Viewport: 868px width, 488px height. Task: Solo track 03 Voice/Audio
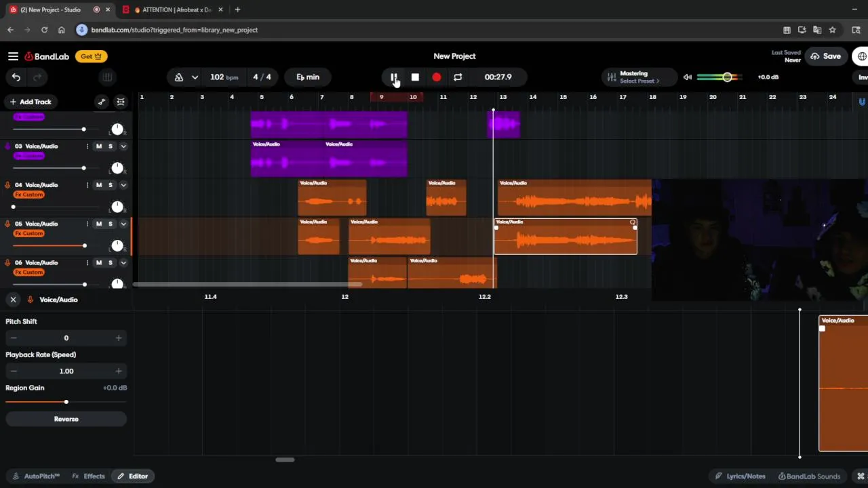pyautogui.click(x=111, y=146)
